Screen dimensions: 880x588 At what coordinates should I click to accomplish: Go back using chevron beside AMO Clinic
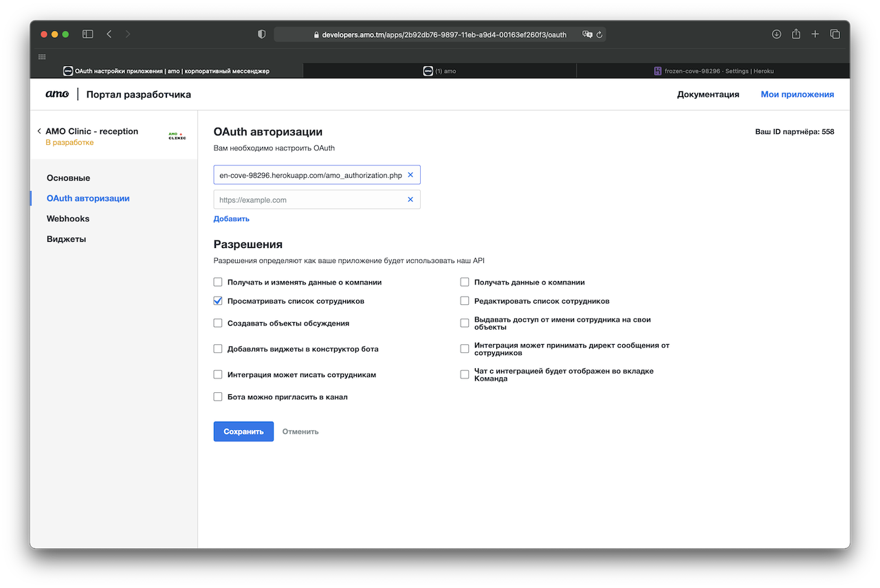click(39, 131)
